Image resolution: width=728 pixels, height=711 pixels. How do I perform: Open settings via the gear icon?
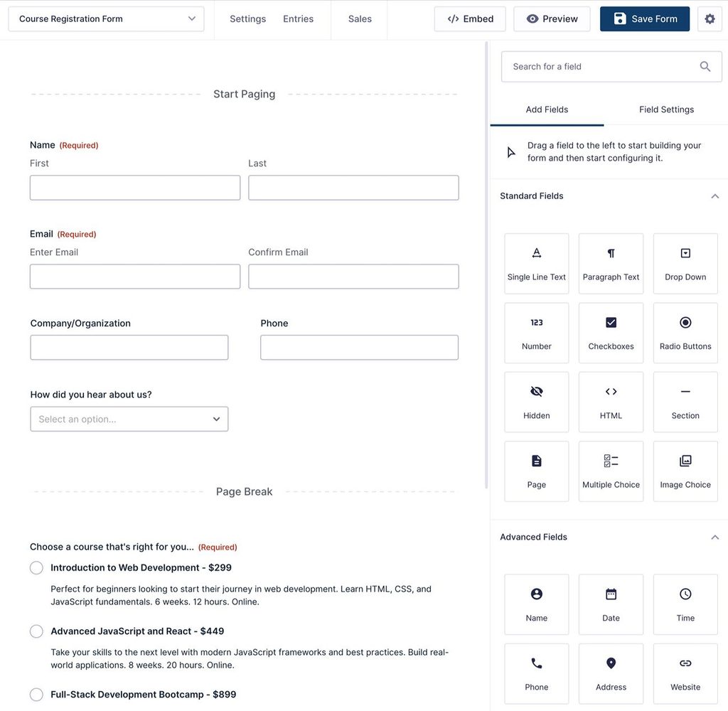coord(710,19)
